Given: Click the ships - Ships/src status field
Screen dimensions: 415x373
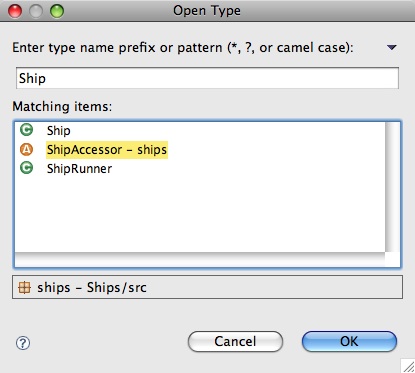Looking at the screenshot, I should pyautogui.click(x=207, y=287).
